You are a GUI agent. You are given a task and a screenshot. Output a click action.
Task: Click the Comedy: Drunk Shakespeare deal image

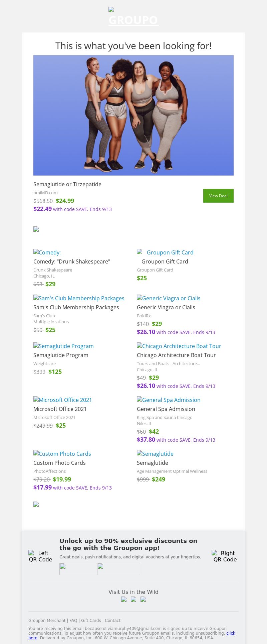pos(47,252)
